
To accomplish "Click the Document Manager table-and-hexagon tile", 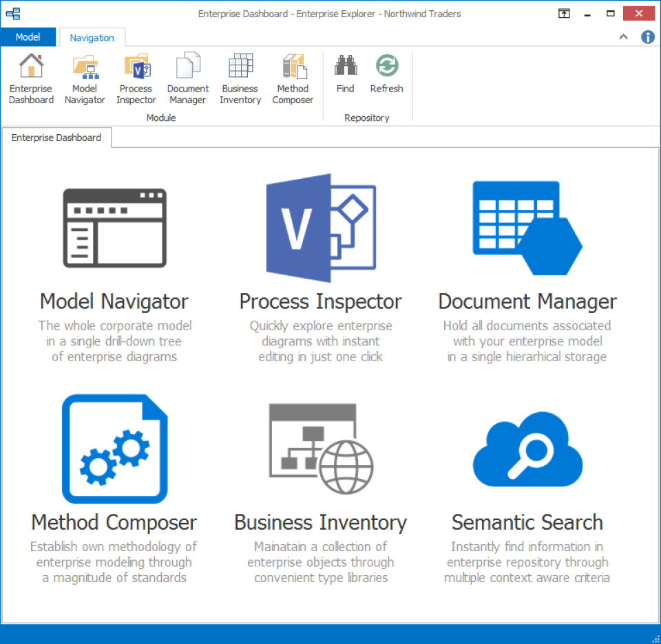I will pyautogui.click(x=527, y=228).
